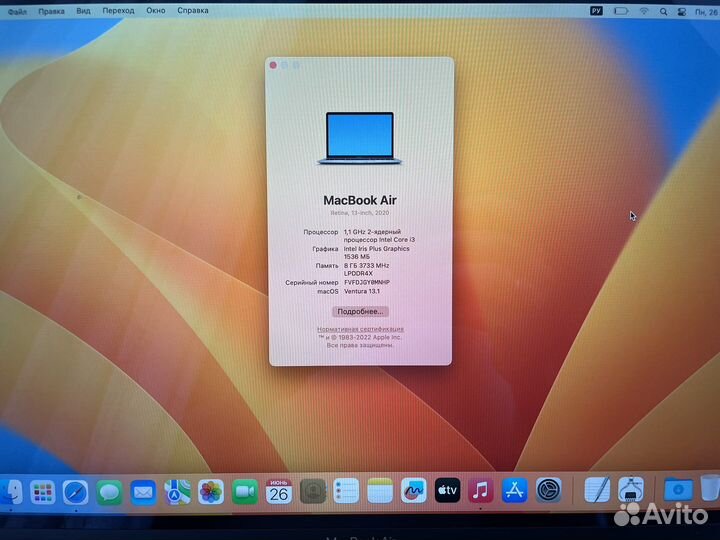Viewport: 720px width, 540px height.
Task: Click the macOS label
Action: coord(328,291)
